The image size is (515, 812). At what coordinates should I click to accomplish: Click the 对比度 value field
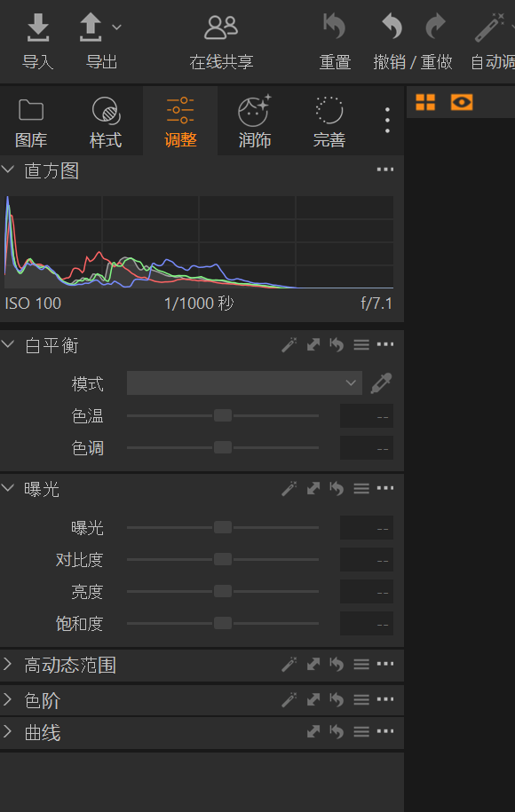[367, 560]
